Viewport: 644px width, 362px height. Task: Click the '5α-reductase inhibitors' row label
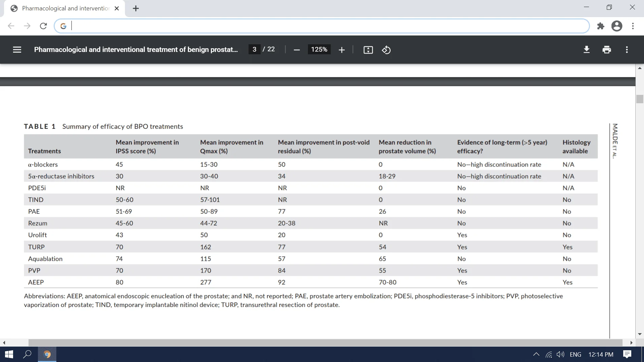click(x=61, y=176)
